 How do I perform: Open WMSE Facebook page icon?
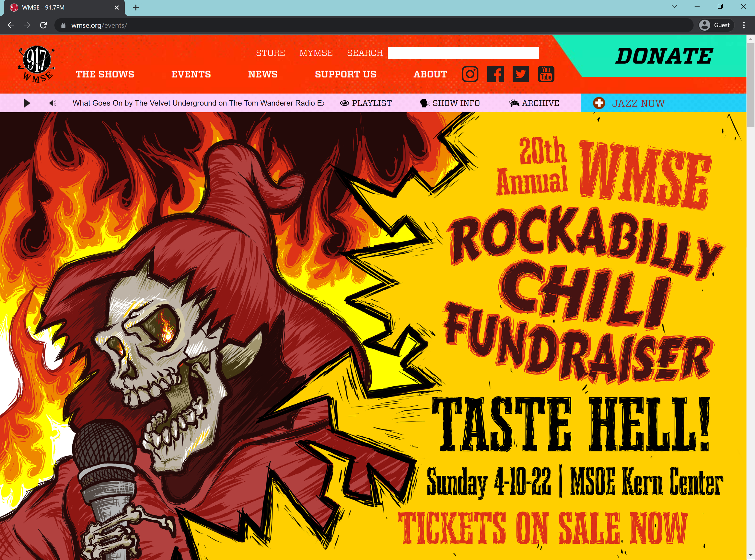point(495,74)
